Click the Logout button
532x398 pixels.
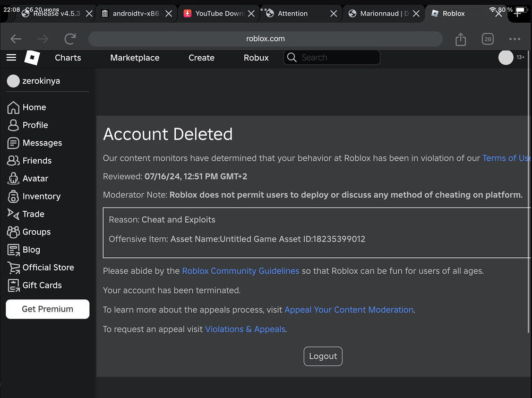(x=323, y=356)
